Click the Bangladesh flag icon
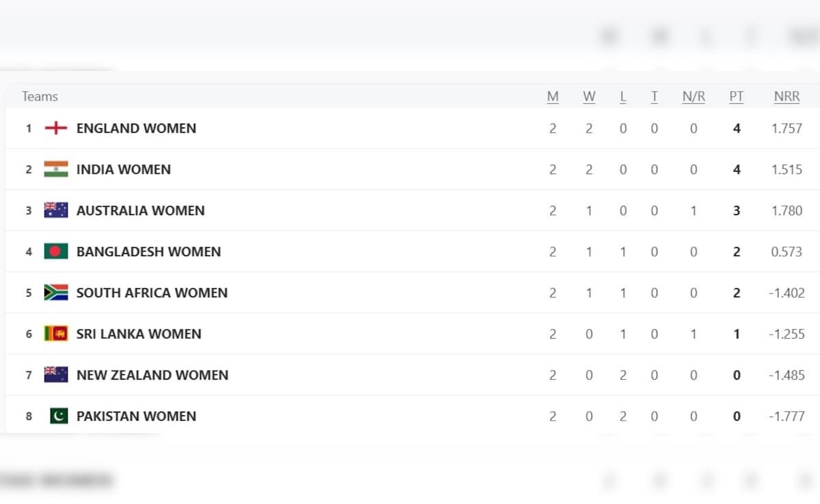The image size is (820, 504). point(56,251)
